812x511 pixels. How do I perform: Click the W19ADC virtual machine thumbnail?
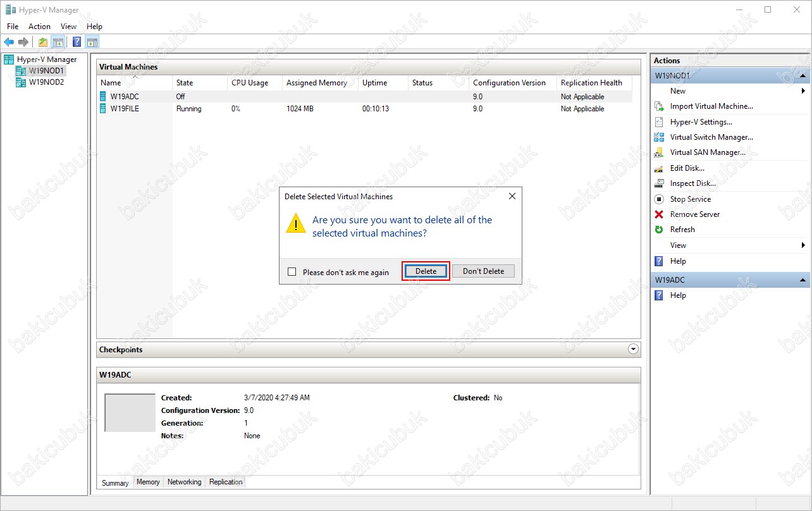pos(130,413)
